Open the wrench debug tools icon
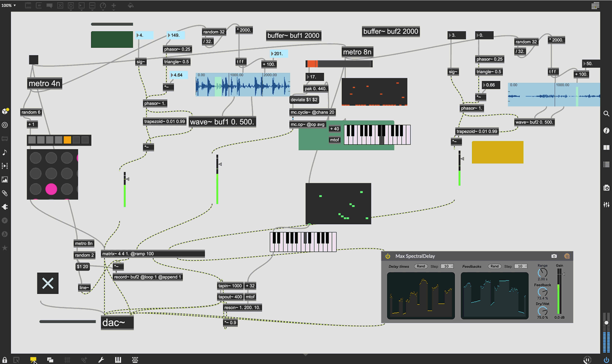 [101, 360]
